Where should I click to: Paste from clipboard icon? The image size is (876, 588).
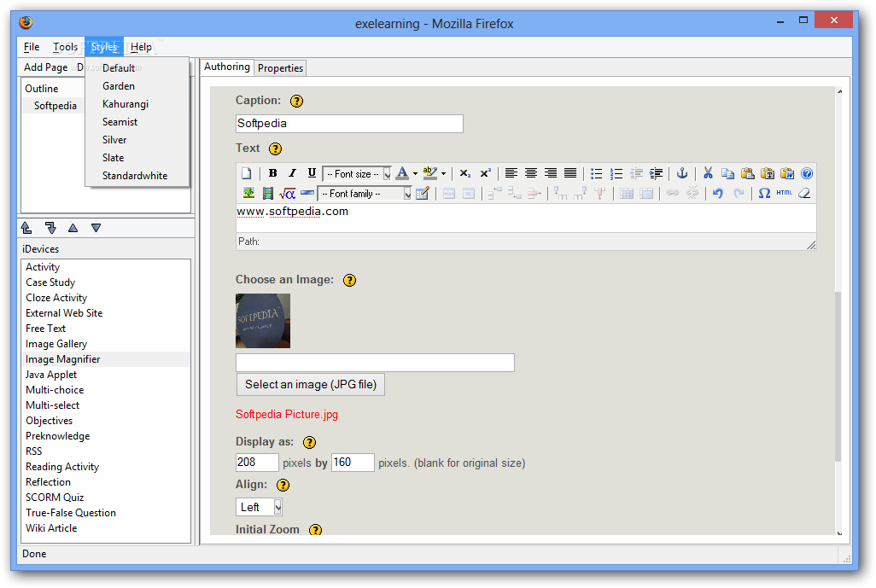[748, 173]
